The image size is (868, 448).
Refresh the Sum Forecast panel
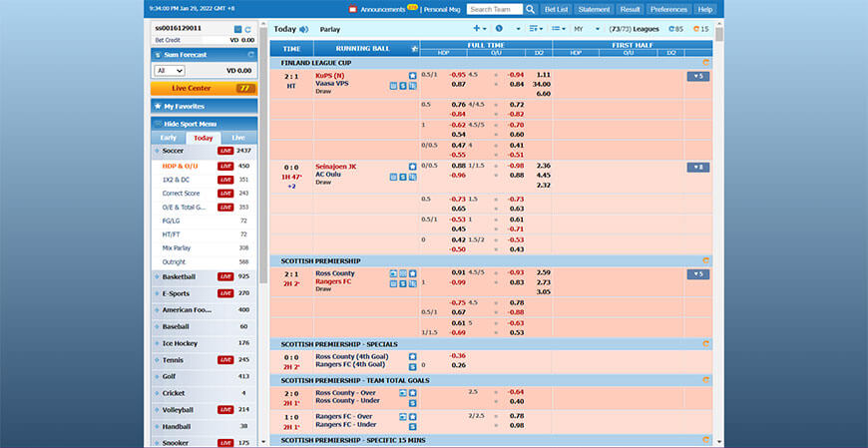coord(250,55)
